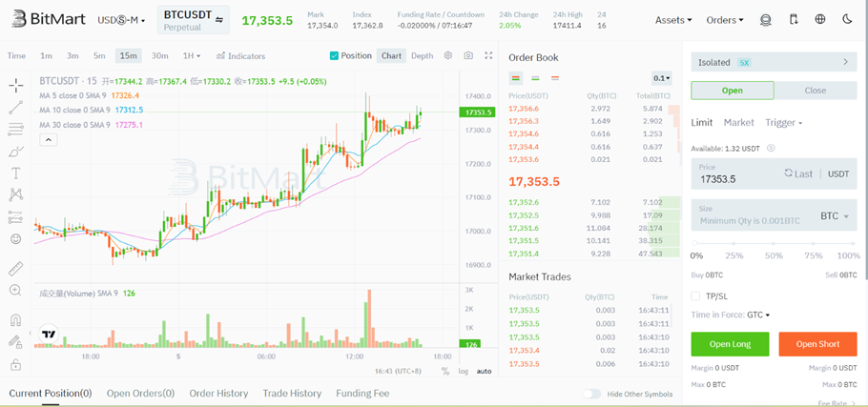Toggle the lock drawing mode pencil icon
The height and width of the screenshot is (407, 868).
coord(16,342)
